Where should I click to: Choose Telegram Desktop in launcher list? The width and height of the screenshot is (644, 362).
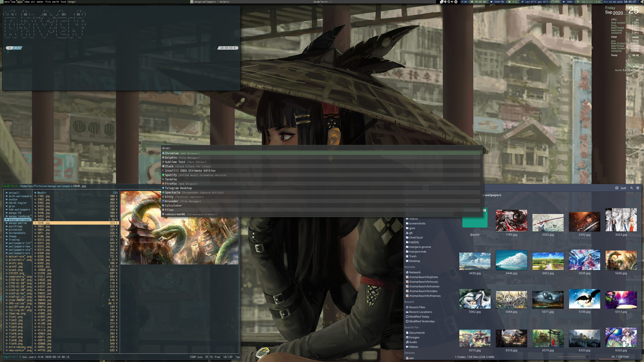pyautogui.click(x=178, y=188)
